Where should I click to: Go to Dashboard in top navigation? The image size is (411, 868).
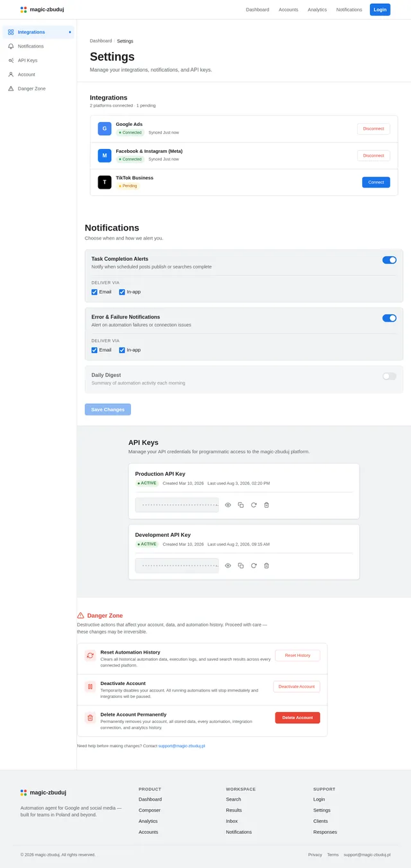pyautogui.click(x=258, y=10)
